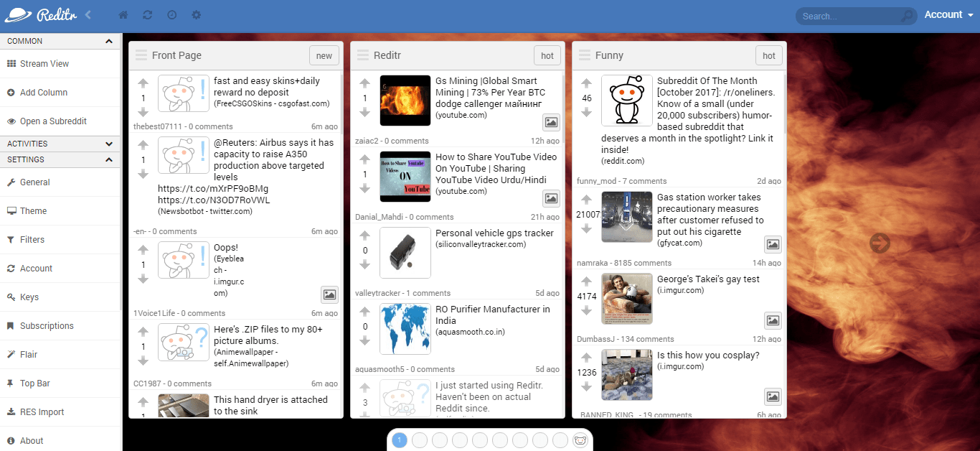Screen dimensions: 980x451
Task: Click the image preview icon on the gfycat post
Action: tap(773, 244)
